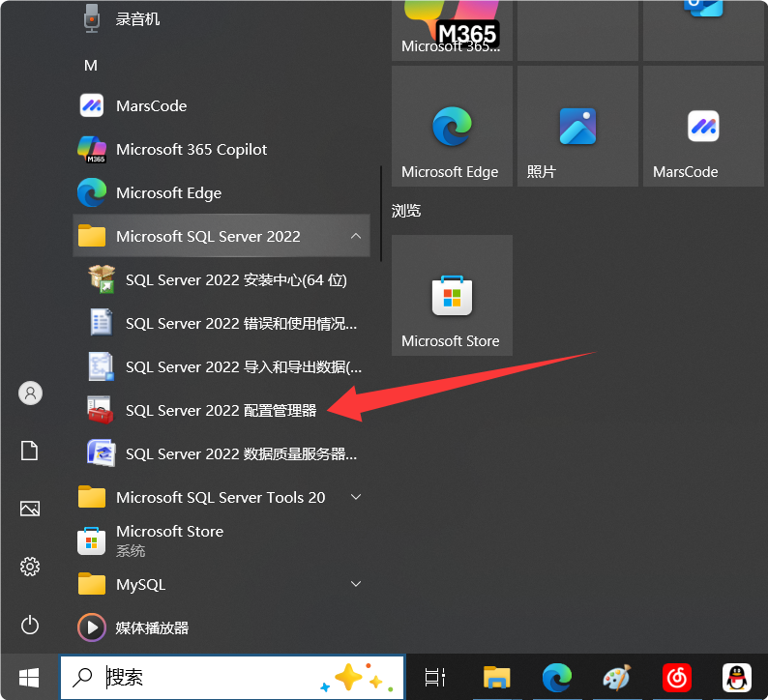Image resolution: width=768 pixels, height=700 pixels.
Task: Open SQL Server 2022 错误和使用情况 item
Action: (x=222, y=323)
